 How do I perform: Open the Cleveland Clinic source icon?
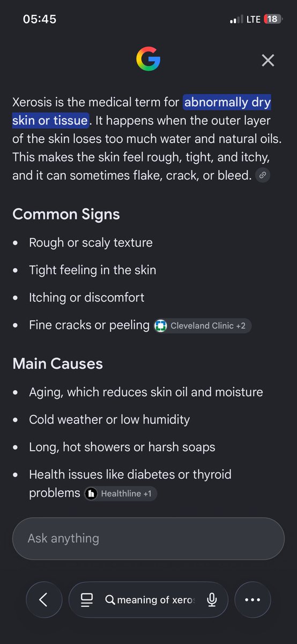tap(160, 326)
